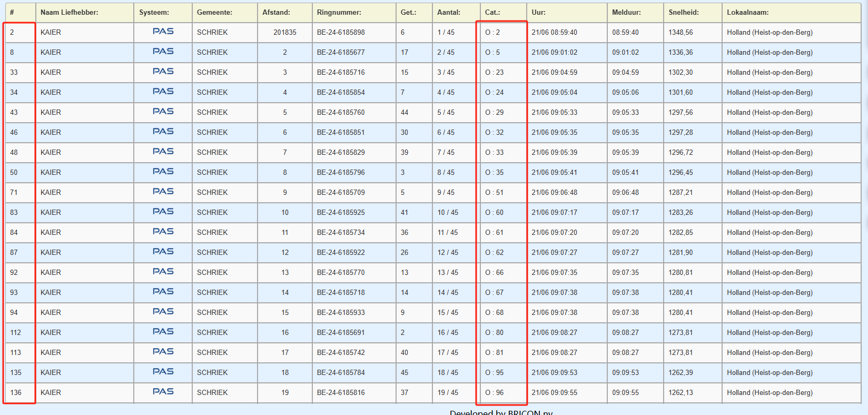Click PAS logo in row numbered 83
Viewport: 868px width, 415px height.
point(163,212)
